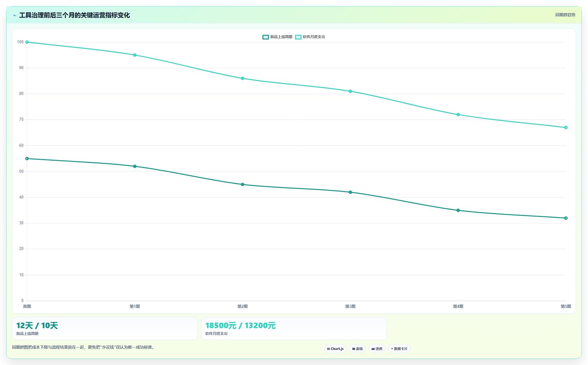Screen dimensions: 588x365
Task: Click the footer note starting with 同期群图把成本下降
Action: 83,347
